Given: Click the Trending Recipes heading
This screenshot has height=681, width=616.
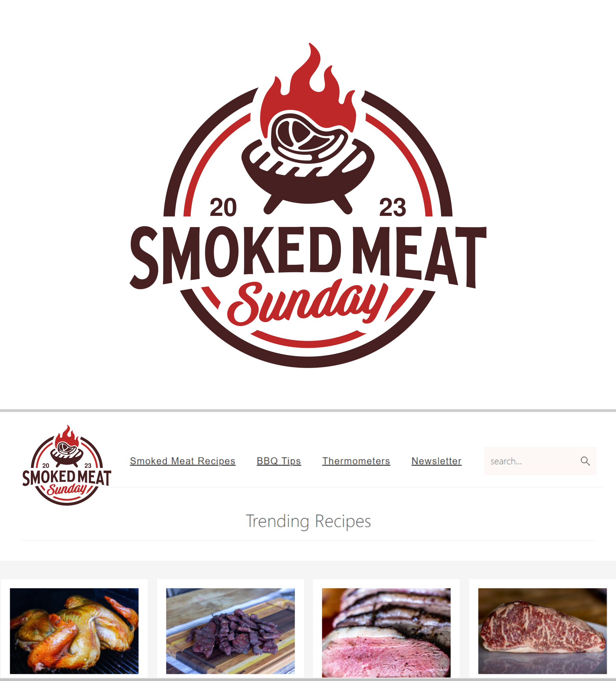Looking at the screenshot, I should click(308, 521).
